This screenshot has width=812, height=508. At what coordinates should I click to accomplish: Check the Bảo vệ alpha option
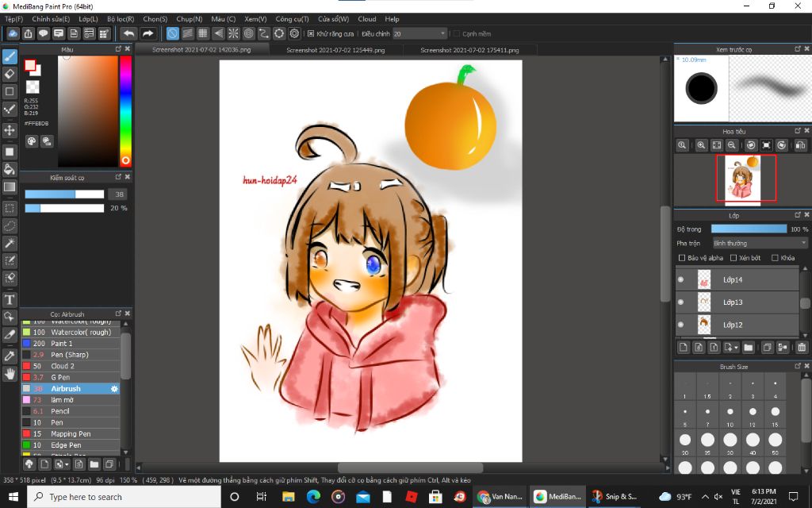tap(682, 258)
